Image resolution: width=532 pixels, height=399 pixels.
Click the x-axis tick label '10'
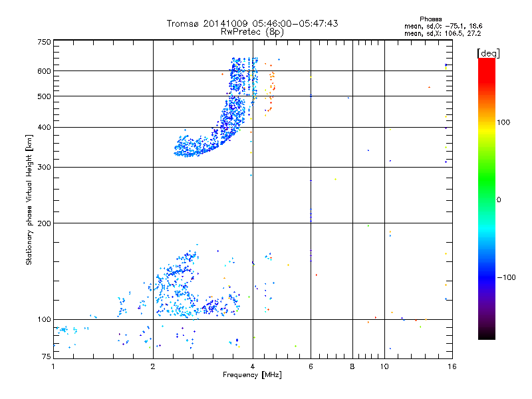[x=384, y=366]
